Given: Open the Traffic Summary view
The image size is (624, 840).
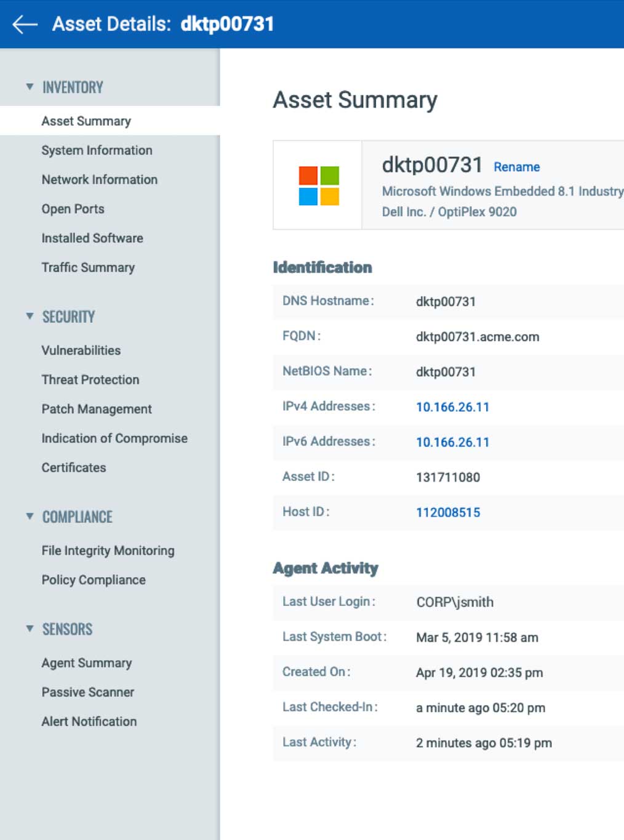Looking at the screenshot, I should 88,267.
